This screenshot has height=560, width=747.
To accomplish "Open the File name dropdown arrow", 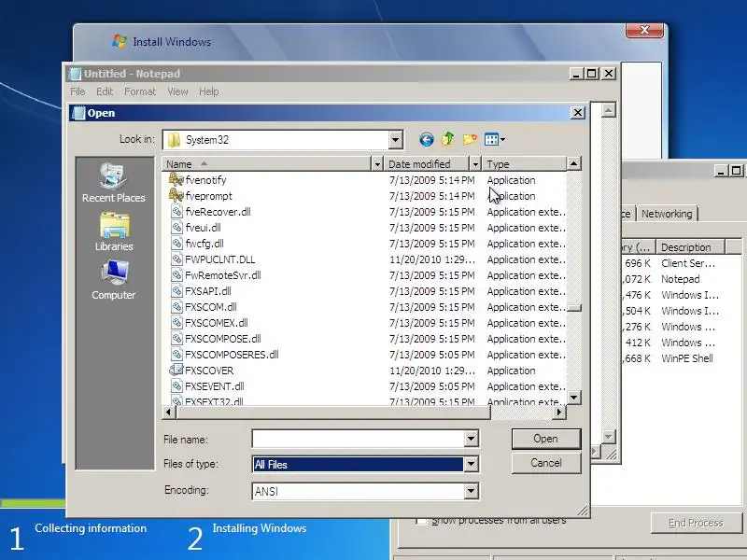I will click(471, 439).
